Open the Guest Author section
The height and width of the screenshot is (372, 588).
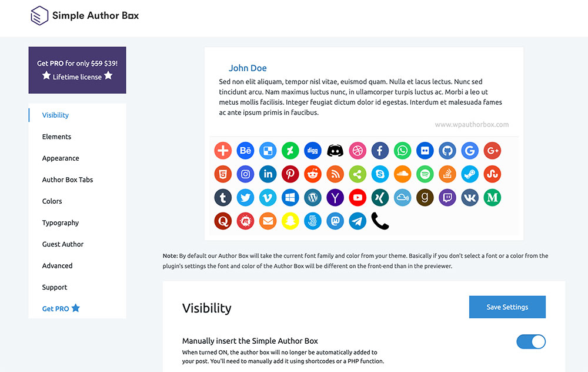point(63,244)
